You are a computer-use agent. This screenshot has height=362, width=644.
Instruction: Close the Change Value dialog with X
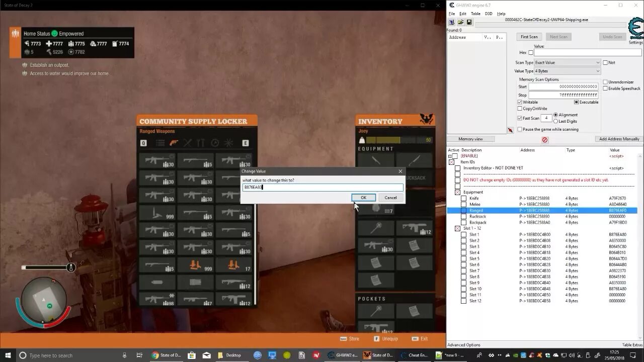point(400,171)
